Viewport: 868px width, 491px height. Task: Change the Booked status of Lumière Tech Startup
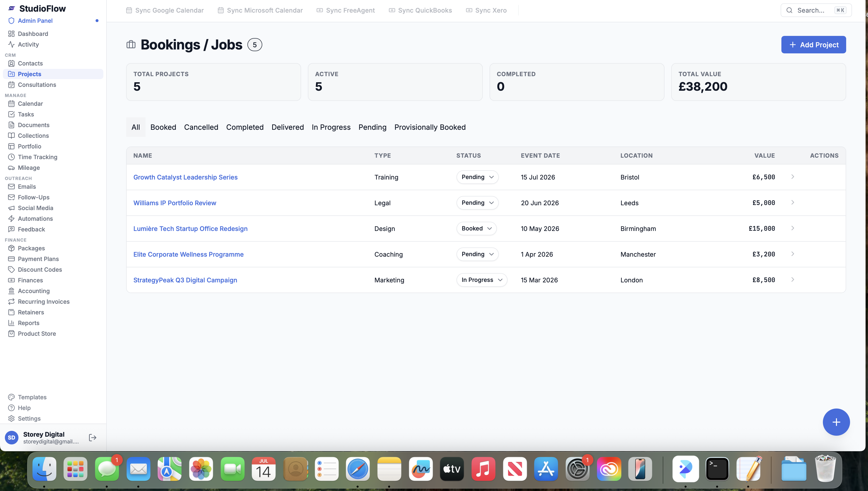tap(476, 228)
